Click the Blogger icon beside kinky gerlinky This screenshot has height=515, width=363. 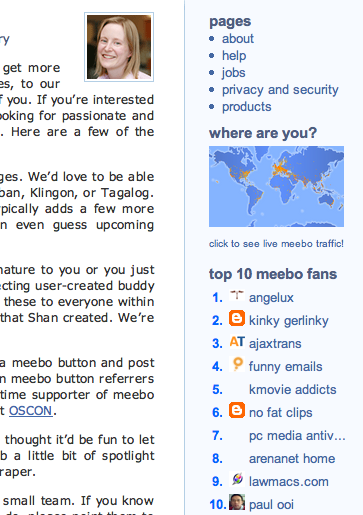coord(237,318)
